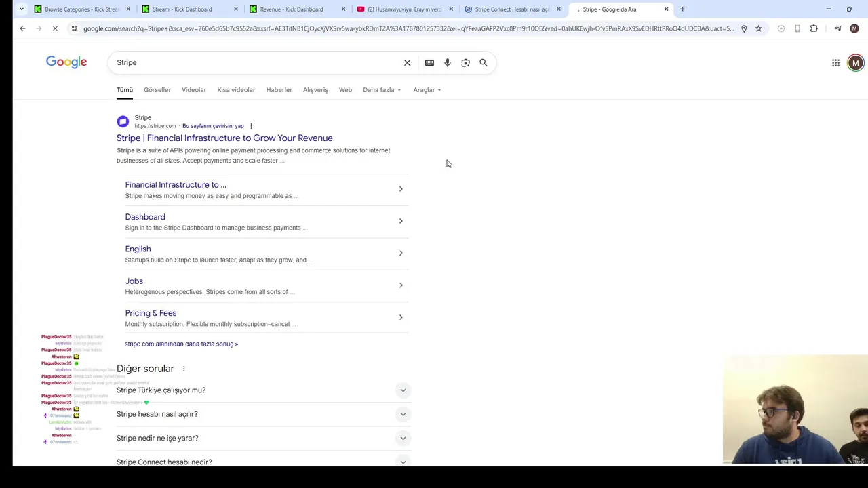Click the Google logo
This screenshot has width=868, height=488.
click(66, 62)
